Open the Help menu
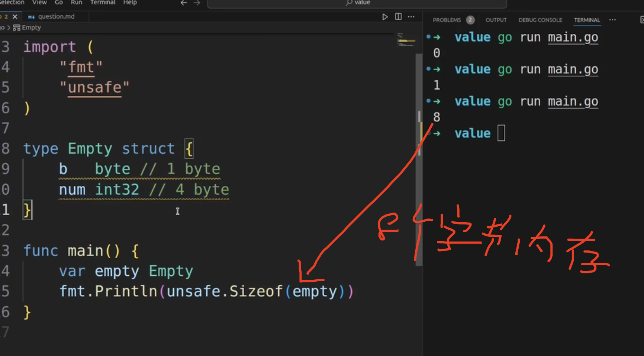 tap(130, 2)
